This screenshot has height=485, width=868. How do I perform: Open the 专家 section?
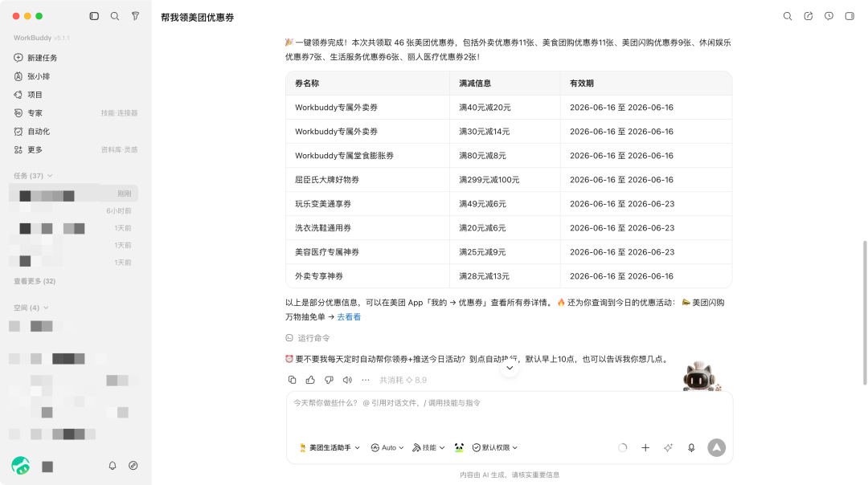tap(28, 112)
